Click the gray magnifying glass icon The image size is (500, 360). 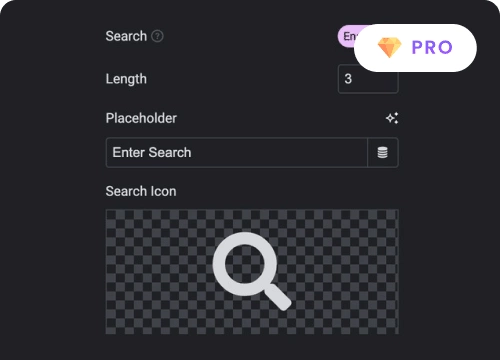click(252, 271)
